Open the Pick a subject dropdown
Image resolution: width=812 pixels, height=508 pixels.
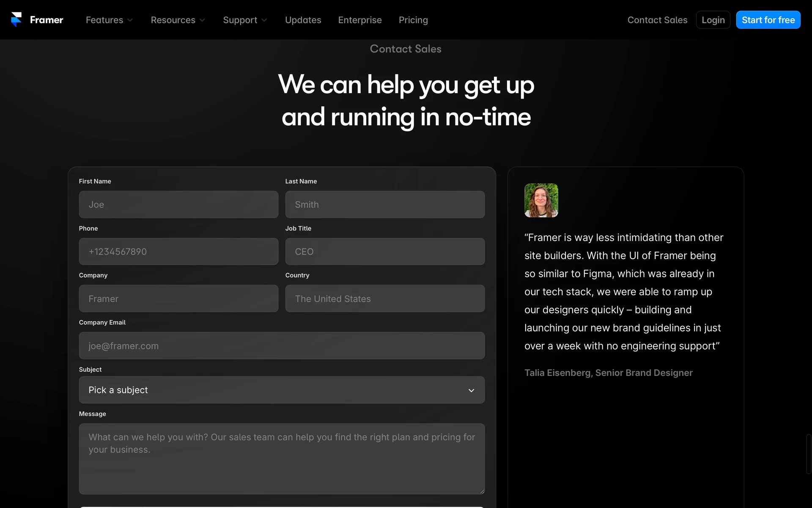282,390
